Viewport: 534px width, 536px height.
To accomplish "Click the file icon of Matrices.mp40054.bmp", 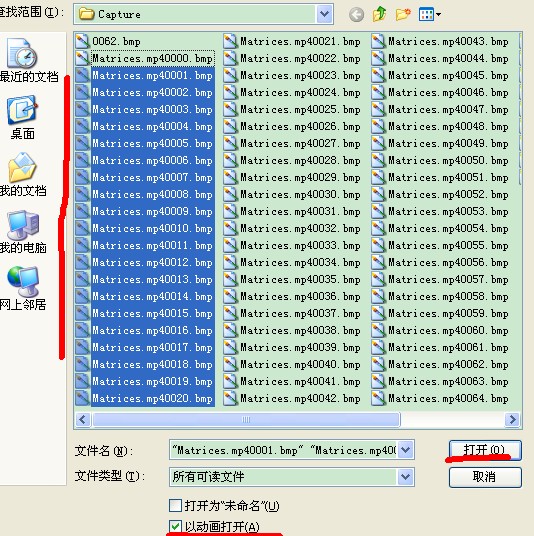I will 378,228.
